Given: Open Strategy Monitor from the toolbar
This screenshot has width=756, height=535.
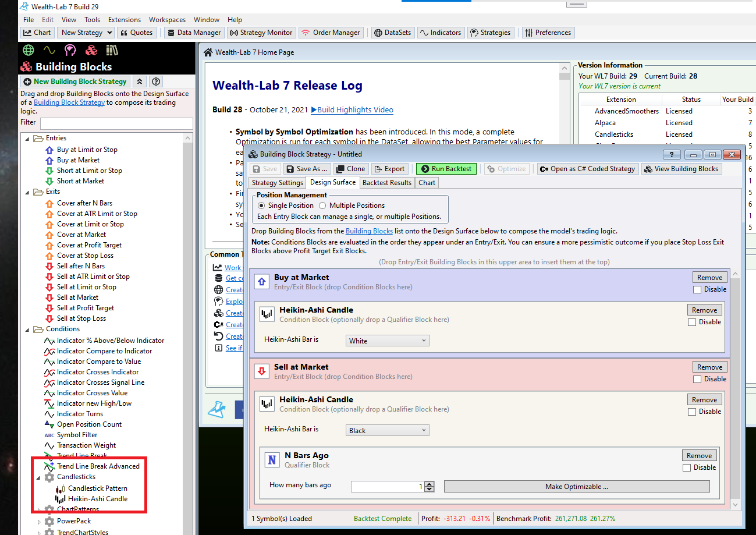Looking at the screenshot, I should (x=261, y=33).
